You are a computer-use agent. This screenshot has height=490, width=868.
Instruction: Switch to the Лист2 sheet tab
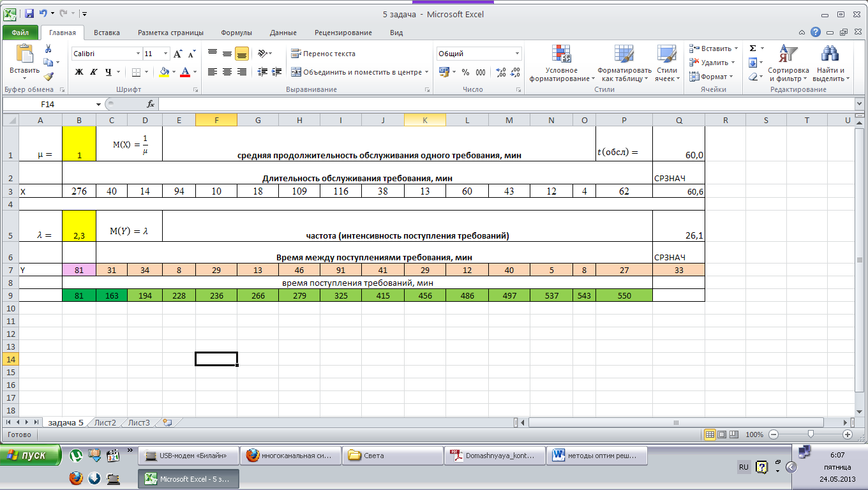tap(105, 422)
